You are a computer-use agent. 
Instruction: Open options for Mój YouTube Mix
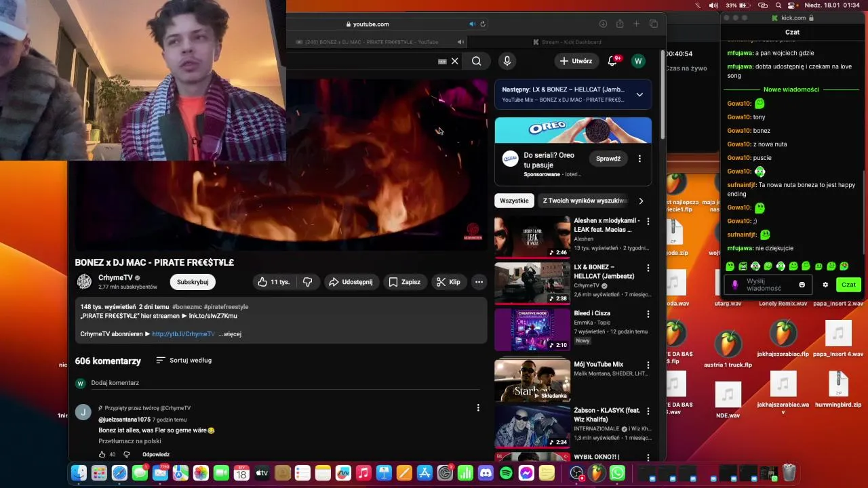coord(648,365)
